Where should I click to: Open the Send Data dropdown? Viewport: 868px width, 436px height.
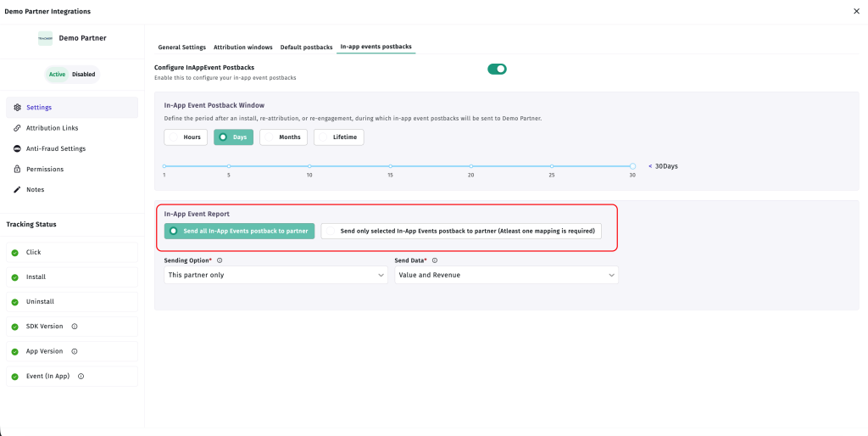507,275
